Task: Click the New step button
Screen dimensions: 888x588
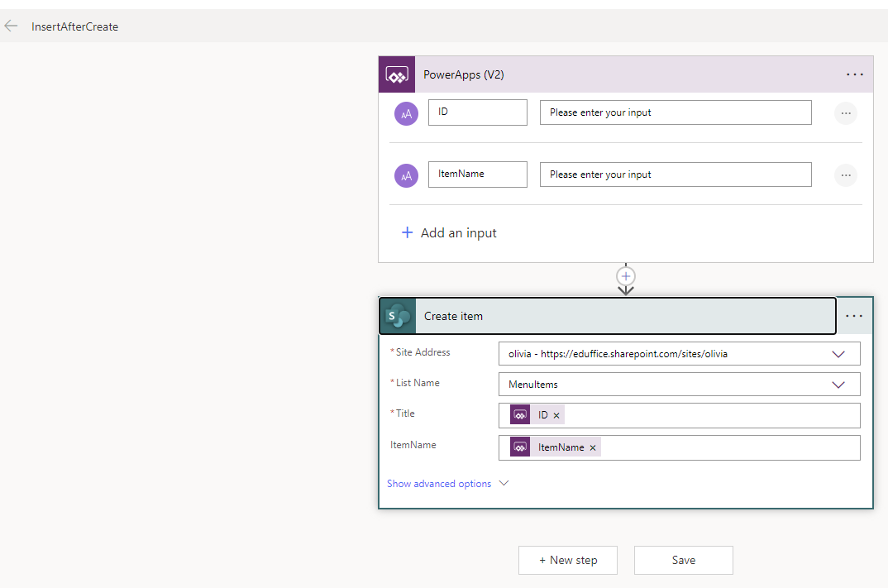Action: coord(567,560)
